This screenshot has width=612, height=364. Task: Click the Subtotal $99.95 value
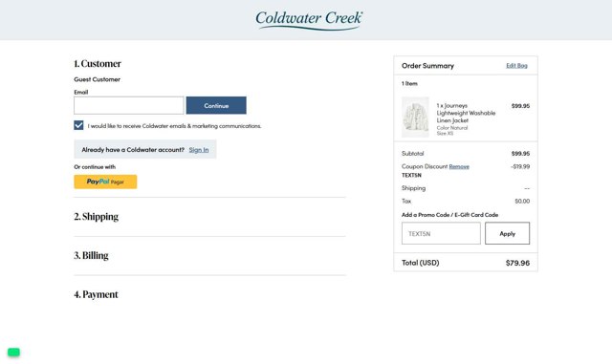pos(520,153)
